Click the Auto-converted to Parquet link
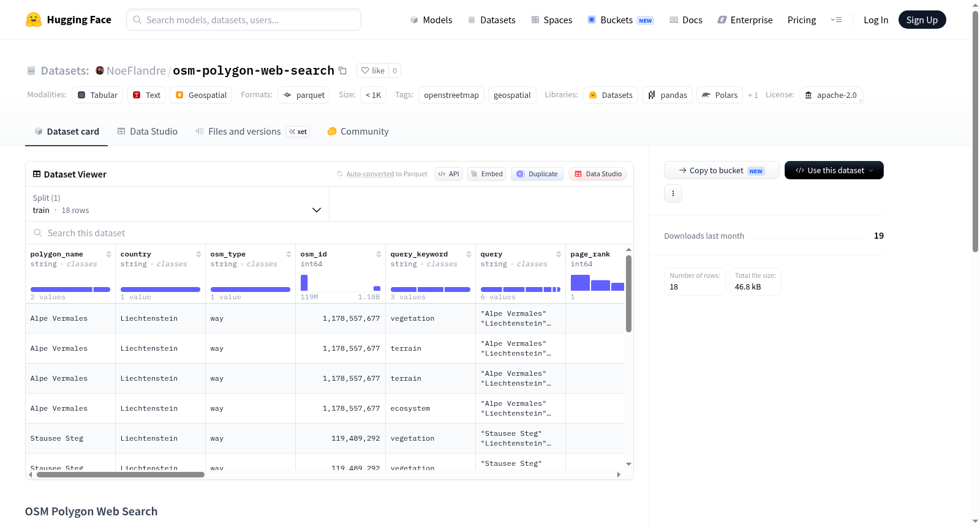This screenshot has height=527, width=980. 386,174
